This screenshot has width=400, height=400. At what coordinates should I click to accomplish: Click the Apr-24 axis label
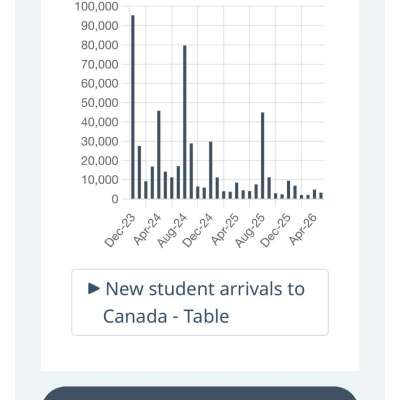[x=147, y=230]
